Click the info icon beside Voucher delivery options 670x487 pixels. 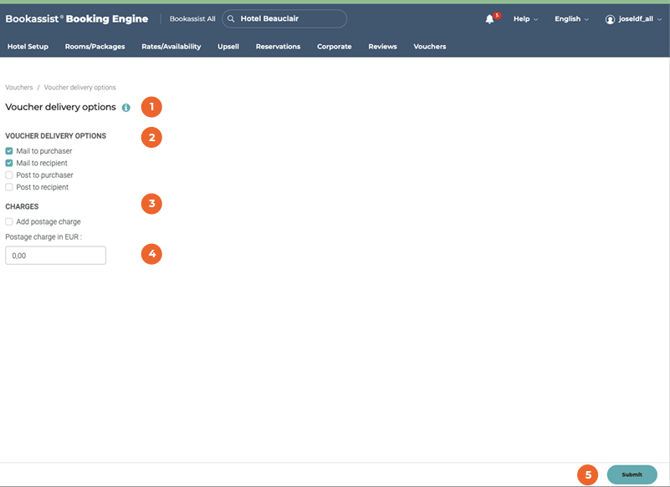click(126, 107)
